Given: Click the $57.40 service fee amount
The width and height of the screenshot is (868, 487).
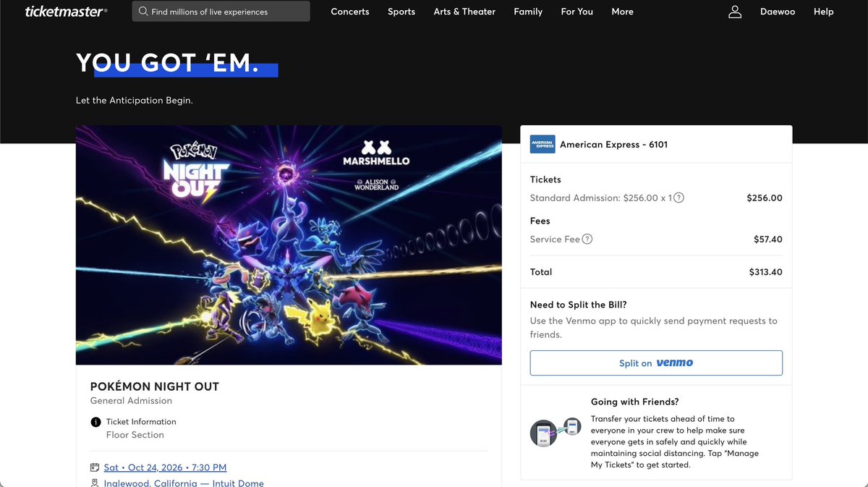Looking at the screenshot, I should (x=768, y=240).
